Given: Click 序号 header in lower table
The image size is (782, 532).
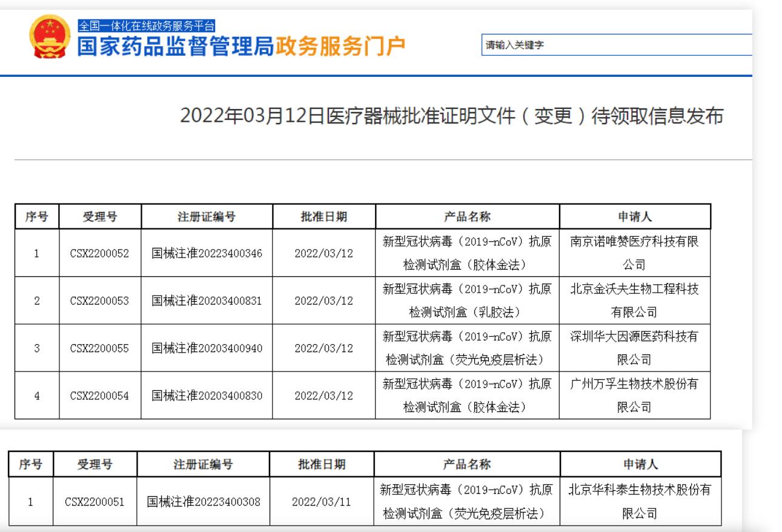Looking at the screenshot, I should (x=31, y=465).
